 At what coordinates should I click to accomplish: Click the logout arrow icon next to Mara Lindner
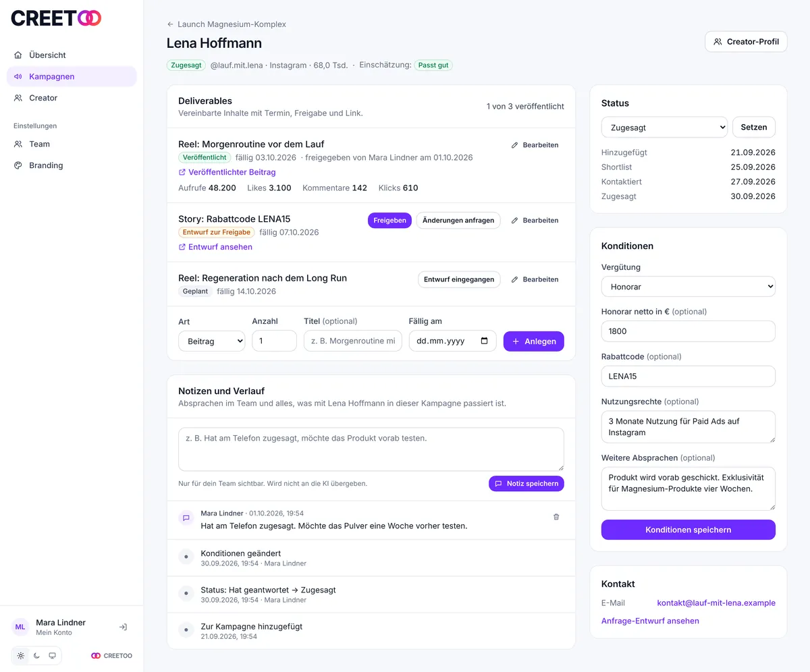point(123,627)
